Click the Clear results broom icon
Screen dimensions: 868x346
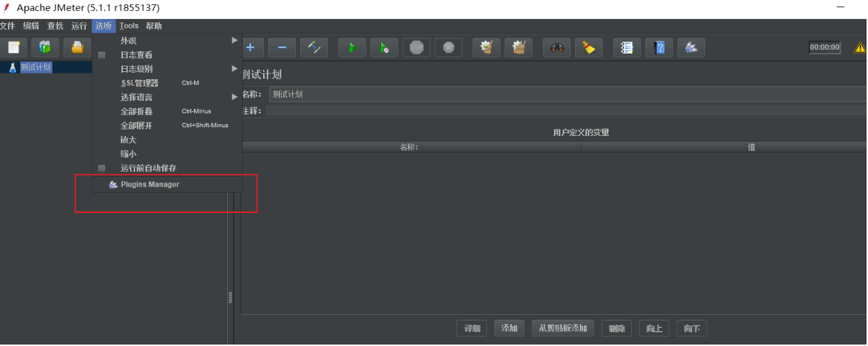click(486, 47)
